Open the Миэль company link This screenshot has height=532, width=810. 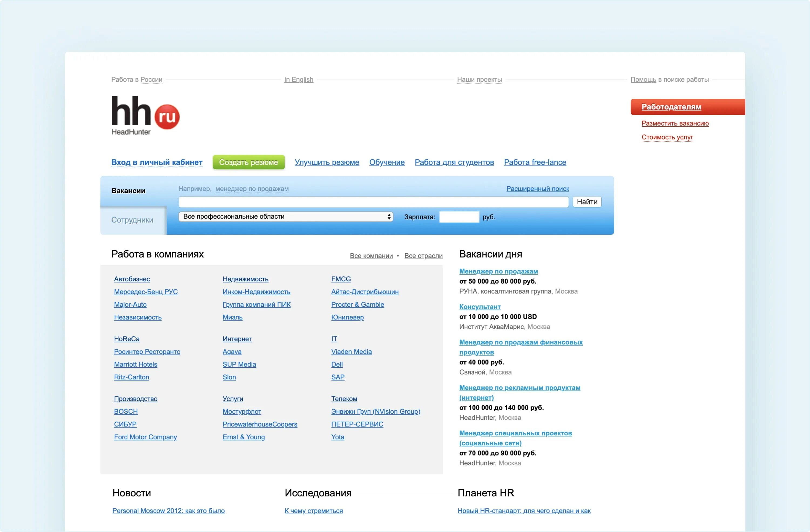pyautogui.click(x=232, y=317)
